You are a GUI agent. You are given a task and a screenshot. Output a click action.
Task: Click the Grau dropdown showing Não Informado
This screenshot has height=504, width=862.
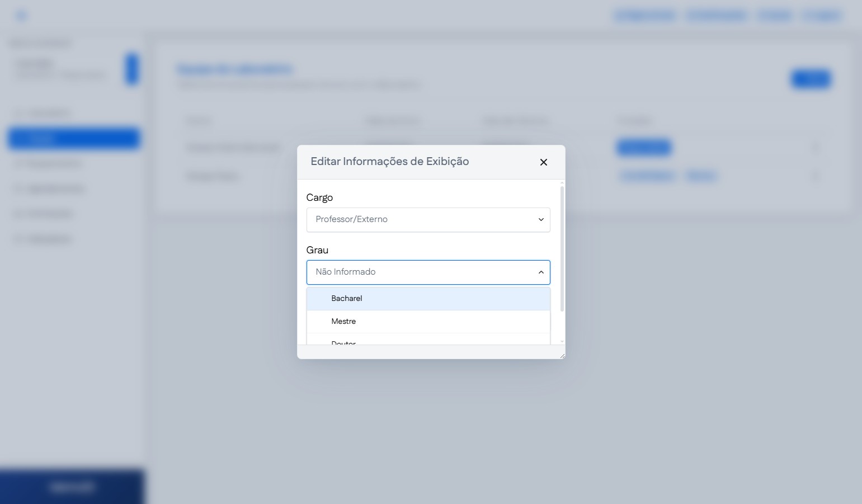coord(427,272)
